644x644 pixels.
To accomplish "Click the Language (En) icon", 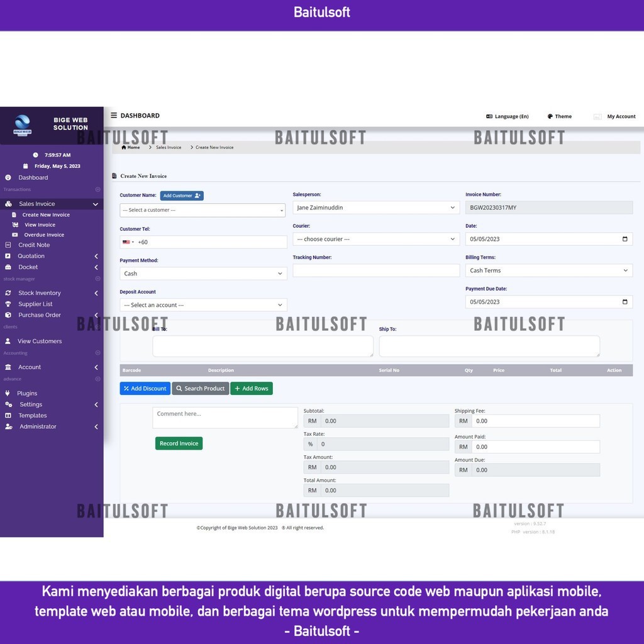I will [489, 116].
